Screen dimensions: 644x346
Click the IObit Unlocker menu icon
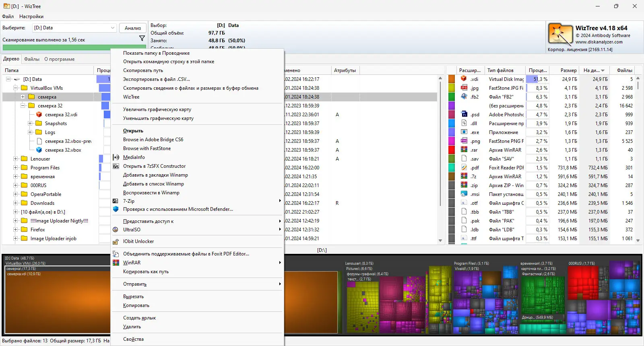pos(116,241)
